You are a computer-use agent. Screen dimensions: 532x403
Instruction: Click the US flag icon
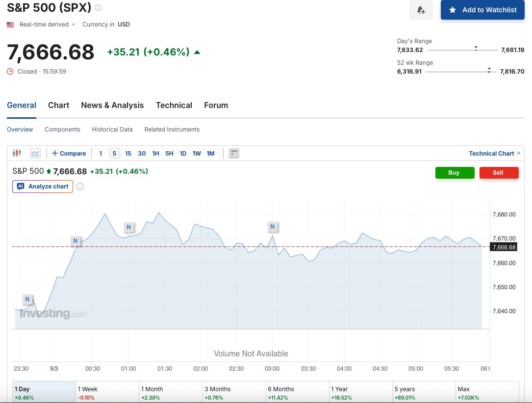pos(10,25)
